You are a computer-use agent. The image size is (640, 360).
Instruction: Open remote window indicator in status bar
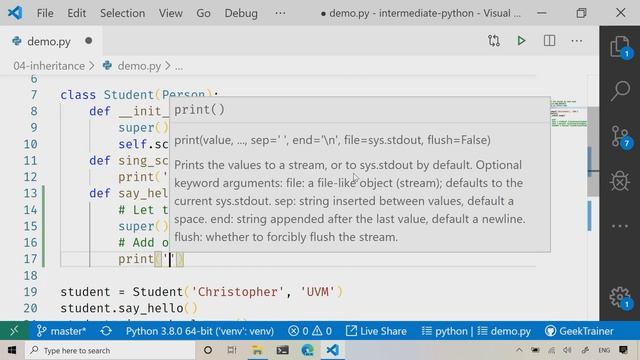14,331
